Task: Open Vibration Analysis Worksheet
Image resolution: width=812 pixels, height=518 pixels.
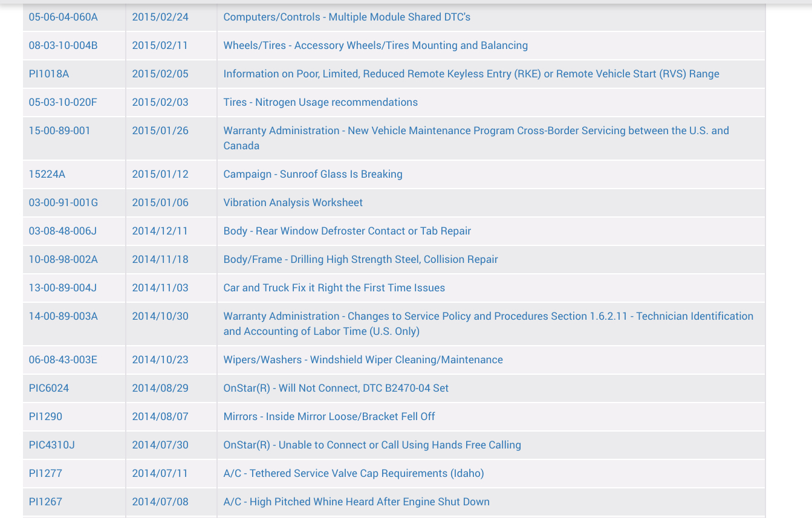Action: click(293, 202)
